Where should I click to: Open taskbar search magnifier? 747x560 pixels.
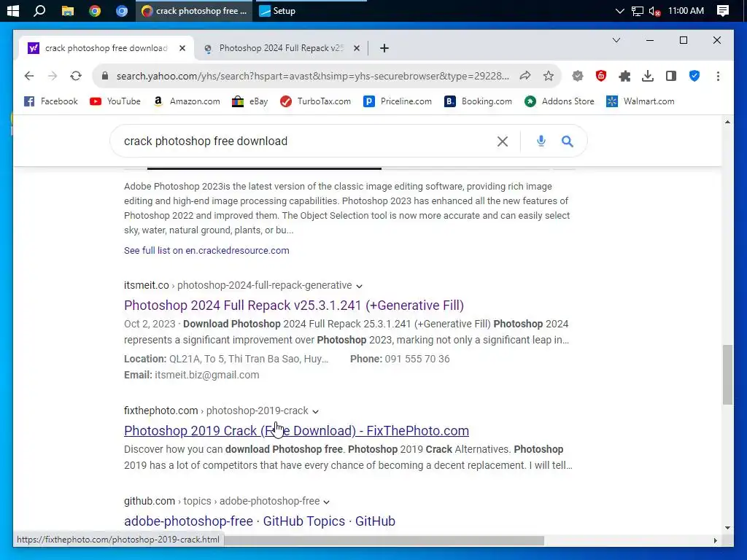click(x=39, y=10)
